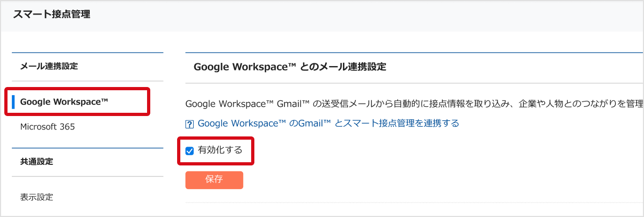Go to 表示設定 in the sidebar

(x=36, y=197)
